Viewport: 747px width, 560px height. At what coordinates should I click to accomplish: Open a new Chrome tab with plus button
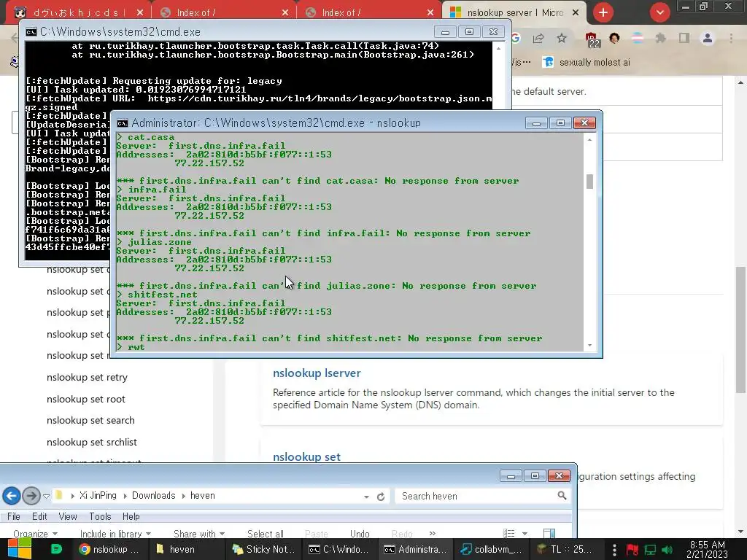(x=603, y=12)
